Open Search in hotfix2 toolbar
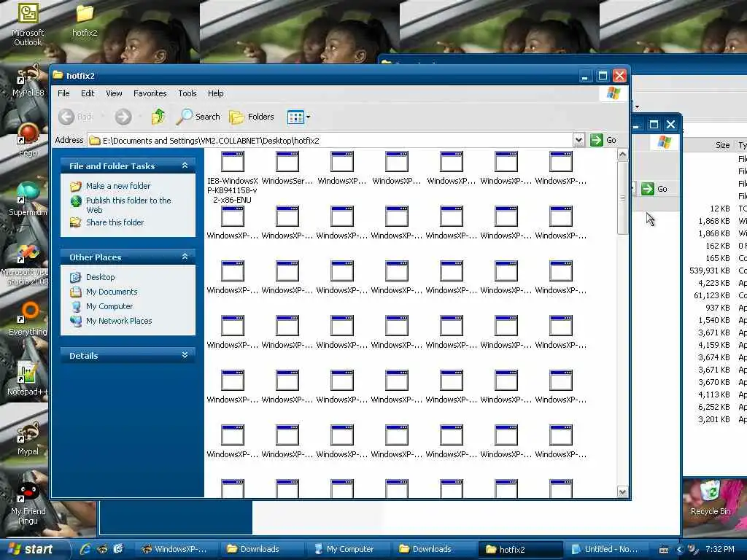Screen dimensions: 747x560 (198, 117)
